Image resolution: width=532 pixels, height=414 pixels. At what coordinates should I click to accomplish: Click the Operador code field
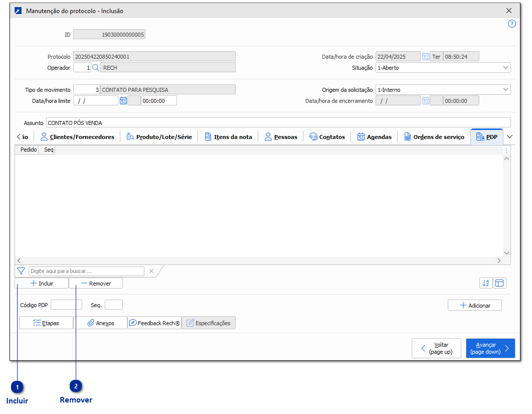(x=82, y=68)
